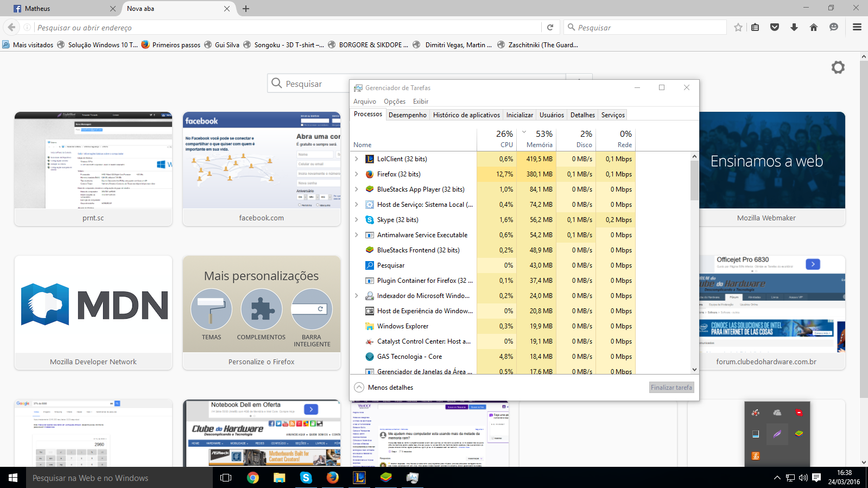This screenshot has height=488, width=868.
Task: Open a new Firefox tab with plus button
Action: click(246, 9)
